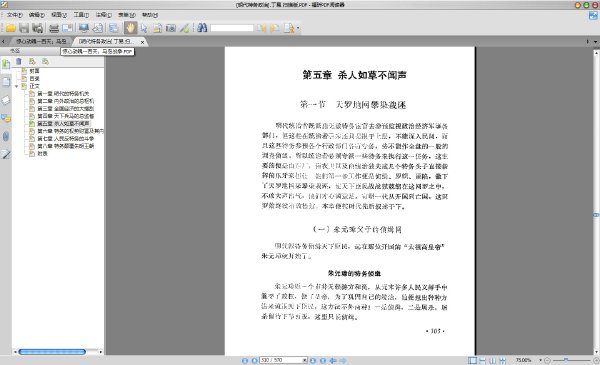Screen dimensions: 600x365
Task: Select the 第六章 bookmark
Action: [70, 131]
